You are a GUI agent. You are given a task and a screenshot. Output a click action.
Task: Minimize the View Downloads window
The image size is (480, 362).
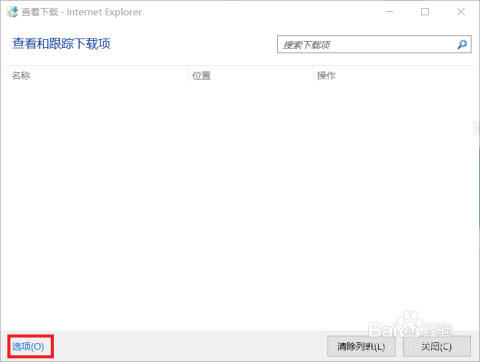coord(389,12)
